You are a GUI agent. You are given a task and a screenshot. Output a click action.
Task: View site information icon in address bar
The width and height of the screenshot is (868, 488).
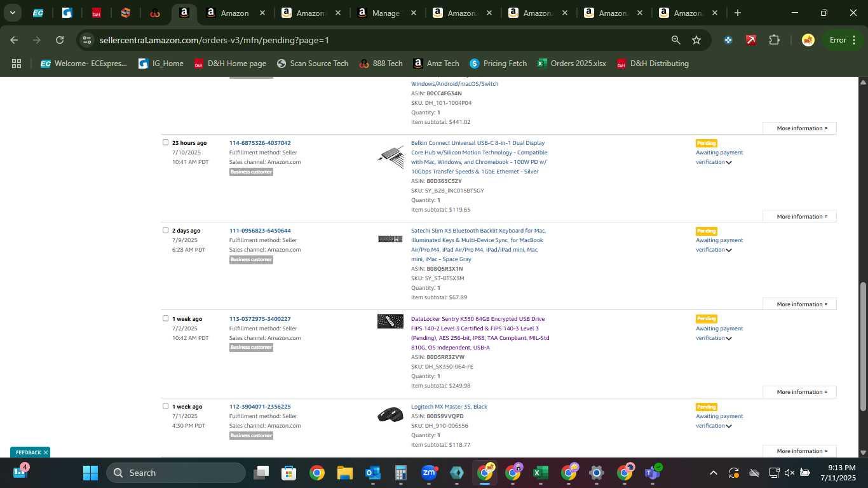point(88,40)
